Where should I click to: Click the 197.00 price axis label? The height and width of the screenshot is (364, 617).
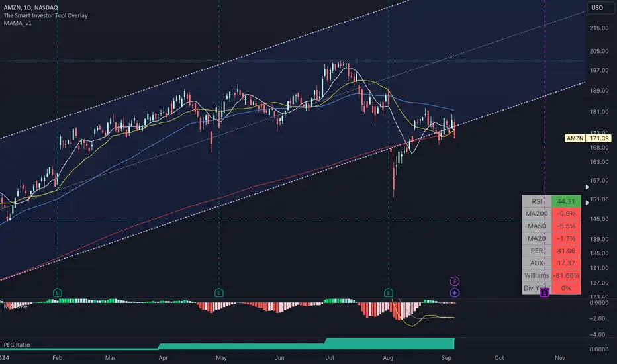click(x=599, y=70)
